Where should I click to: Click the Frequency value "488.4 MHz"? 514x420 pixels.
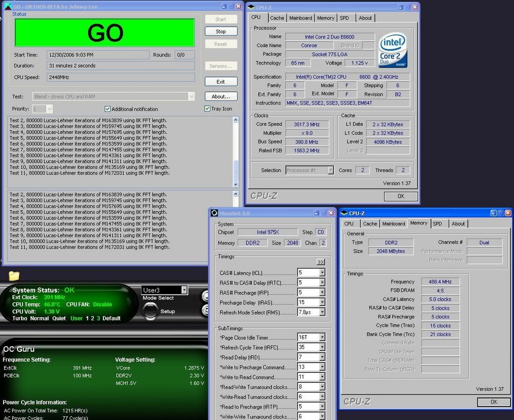tap(440, 282)
